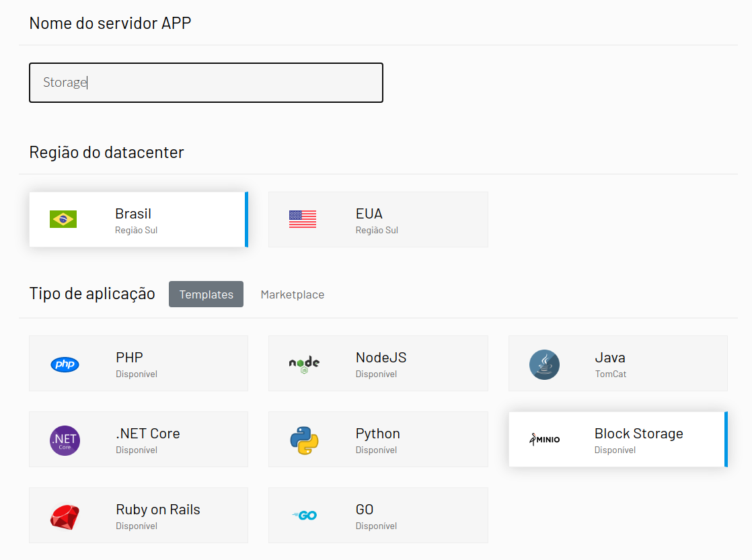The image size is (752, 560).
Task: Choose the NodeJS application label
Action: click(381, 358)
